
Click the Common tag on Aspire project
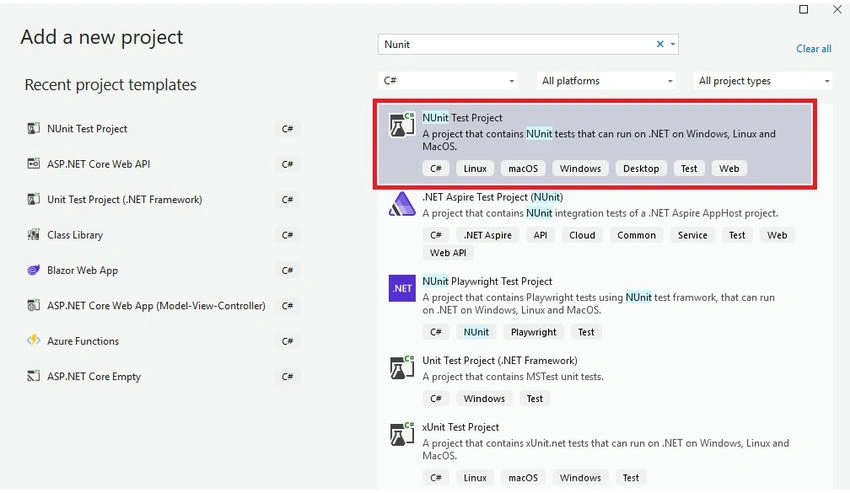pos(636,235)
